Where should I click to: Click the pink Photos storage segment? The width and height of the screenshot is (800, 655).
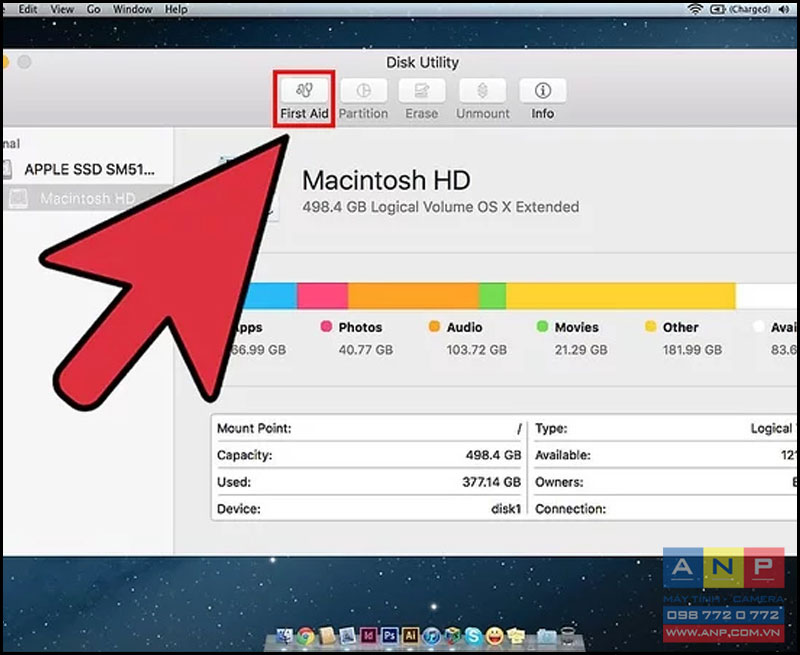322,296
